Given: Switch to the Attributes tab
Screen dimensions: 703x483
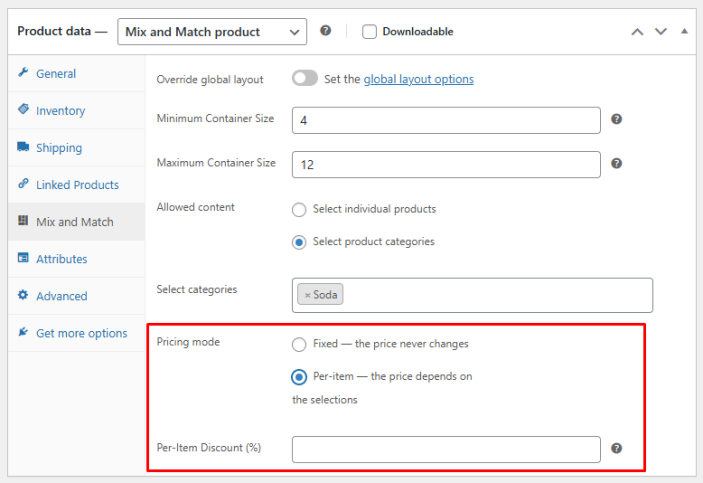Looking at the screenshot, I should [61, 259].
